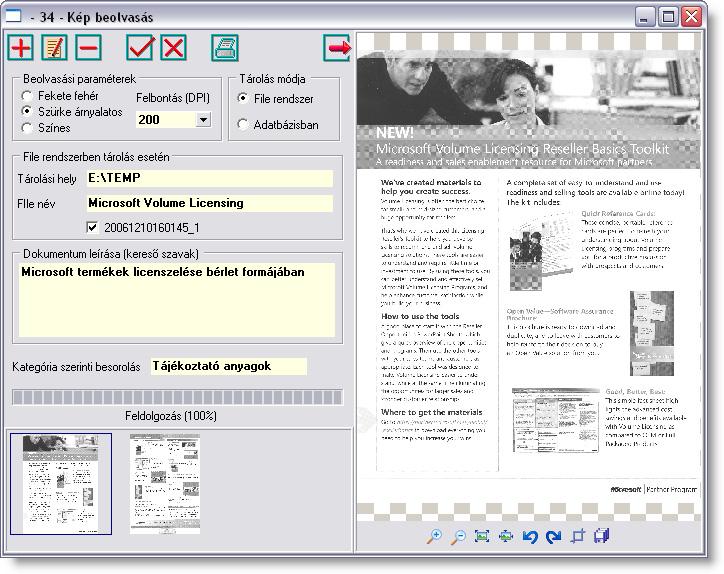The width and height of the screenshot is (724, 574).
Task: Toggle the 20061210160145_1 checkbox
Action: click(92, 227)
